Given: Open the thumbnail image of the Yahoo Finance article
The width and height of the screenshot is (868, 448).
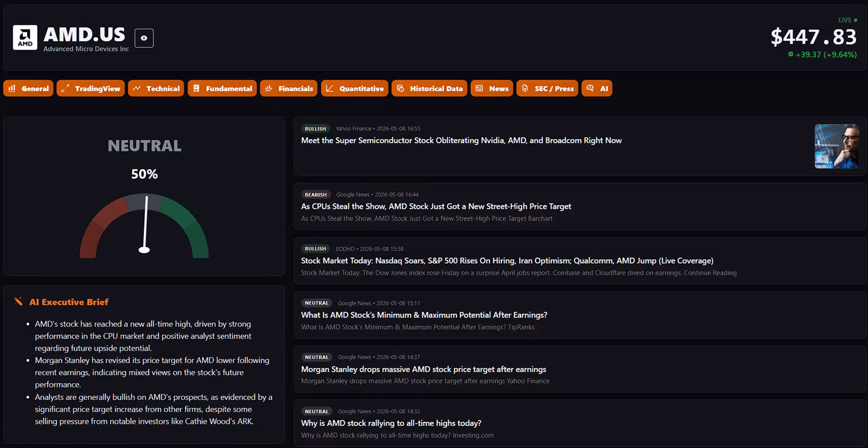Looking at the screenshot, I should [x=837, y=146].
